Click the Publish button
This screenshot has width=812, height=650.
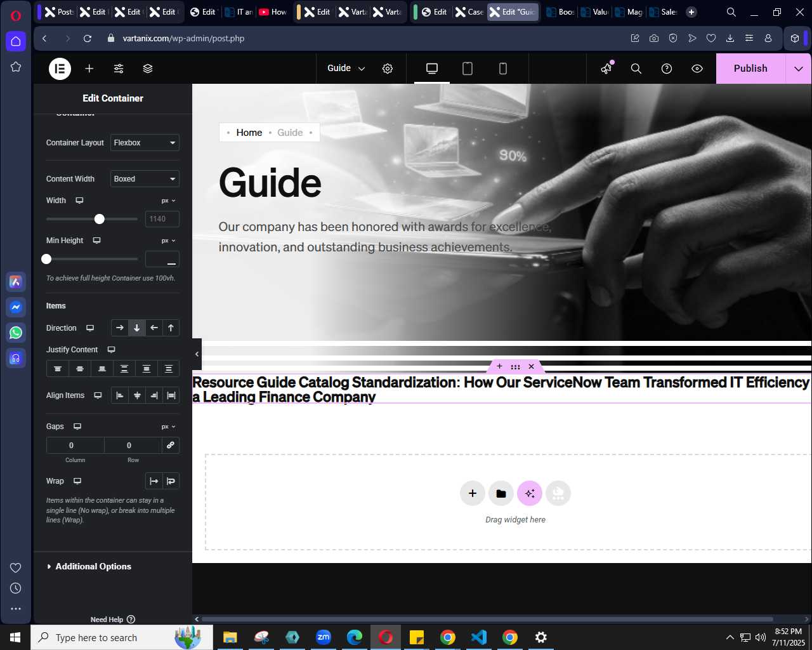[750, 69]
